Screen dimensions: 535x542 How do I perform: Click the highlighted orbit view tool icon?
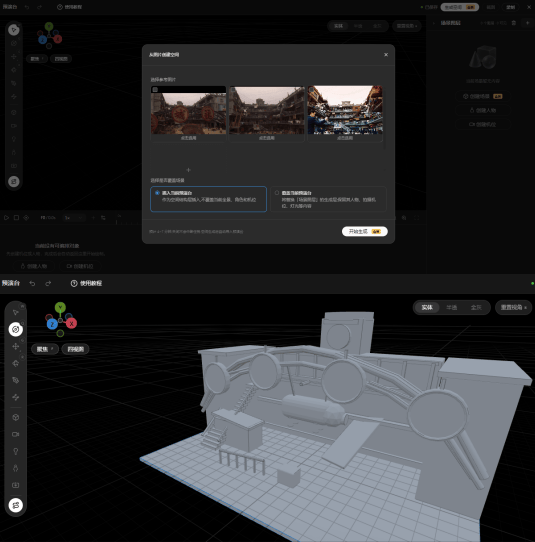click(16, 329)
